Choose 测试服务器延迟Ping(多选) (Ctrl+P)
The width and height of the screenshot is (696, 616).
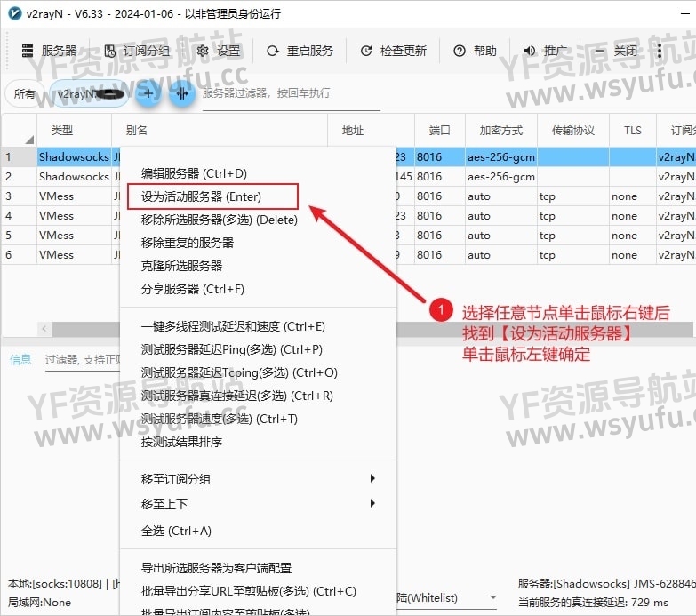(258, 349)
